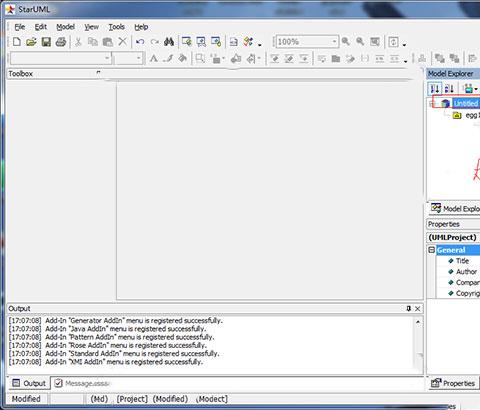Click the 'XMI AddIn' log line
Screen dimensions: 480x410
tap(106, 362)
